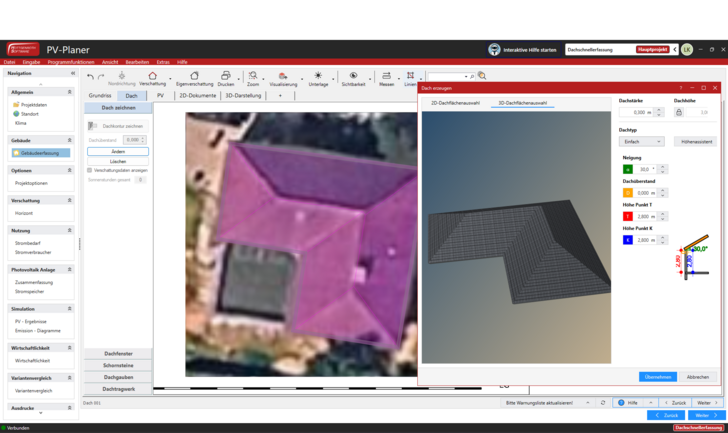Select the Messen measuring tool
The image size is (728, 433).
click(386, 78)
